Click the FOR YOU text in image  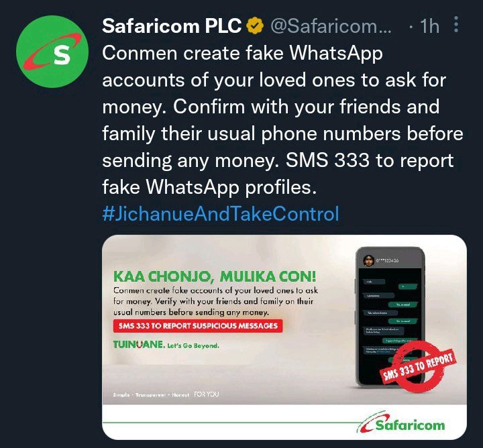pos(207,394)
